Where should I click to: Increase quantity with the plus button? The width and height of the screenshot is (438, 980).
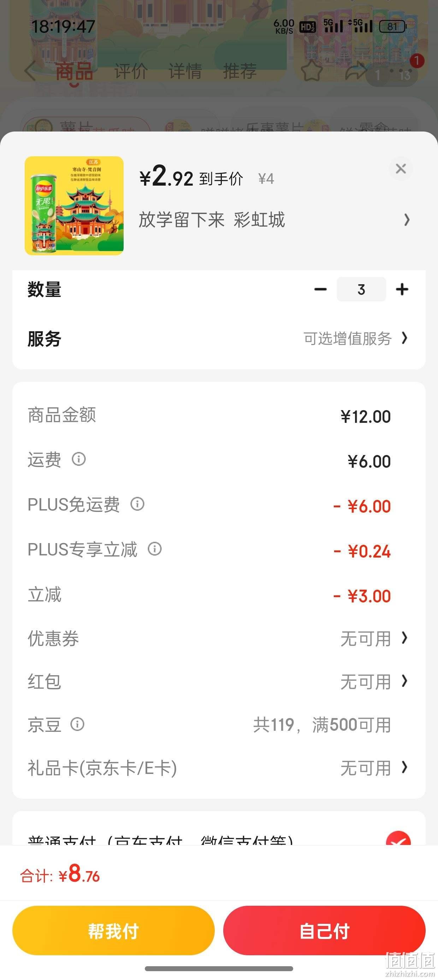point(402,290)
